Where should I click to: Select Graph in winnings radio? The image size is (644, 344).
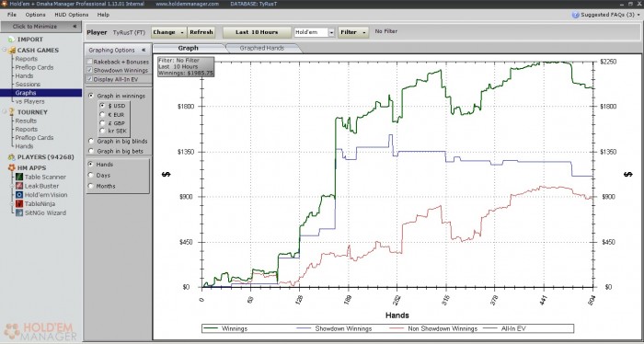pos(91,96)
